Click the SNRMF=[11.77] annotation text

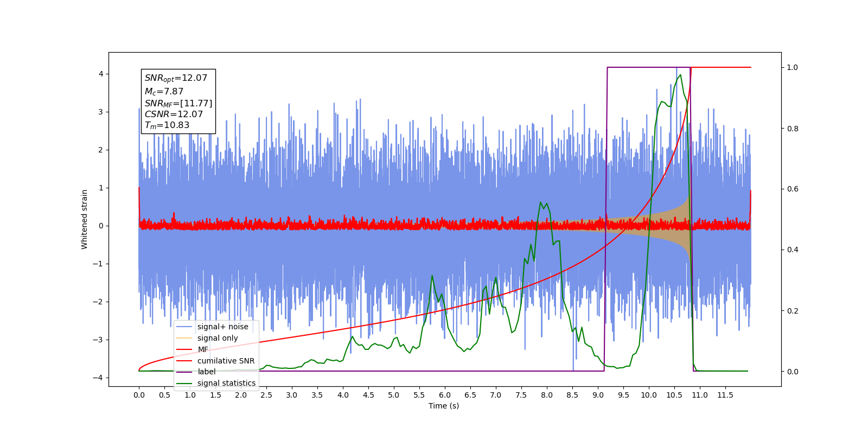(178, 103)
